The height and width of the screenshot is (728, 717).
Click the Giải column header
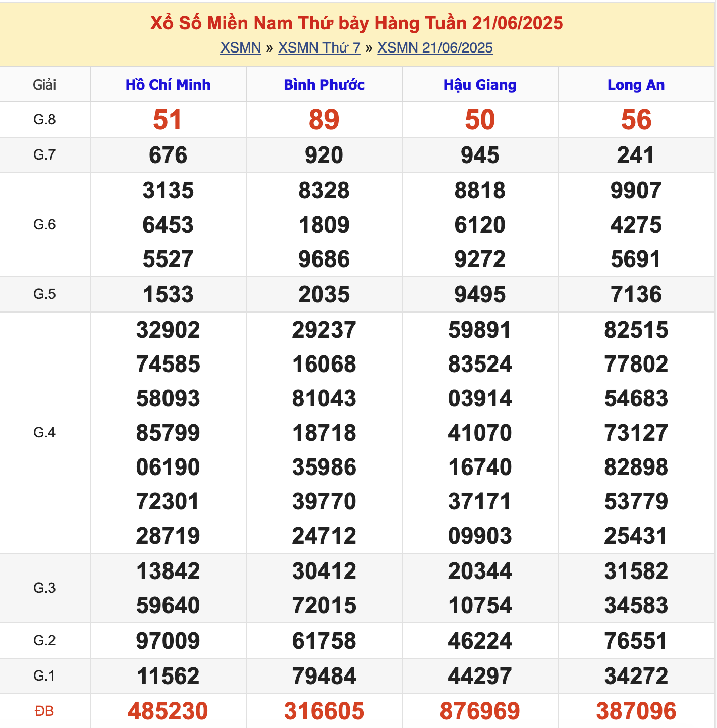(x=44, y=85)
